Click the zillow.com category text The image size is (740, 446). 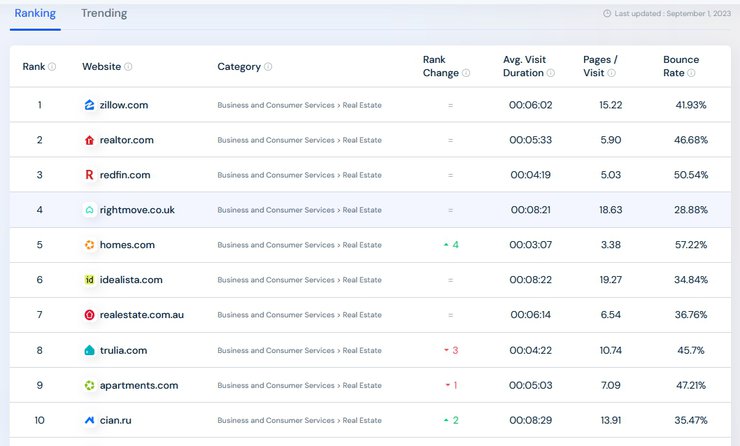299,105
